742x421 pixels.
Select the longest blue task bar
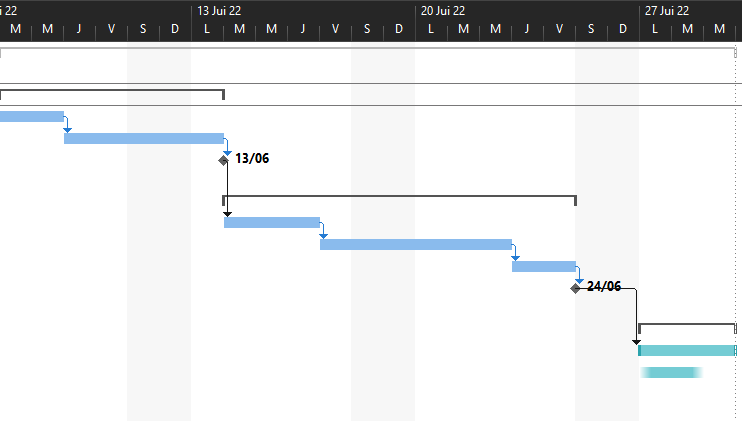tap(416, 244)
